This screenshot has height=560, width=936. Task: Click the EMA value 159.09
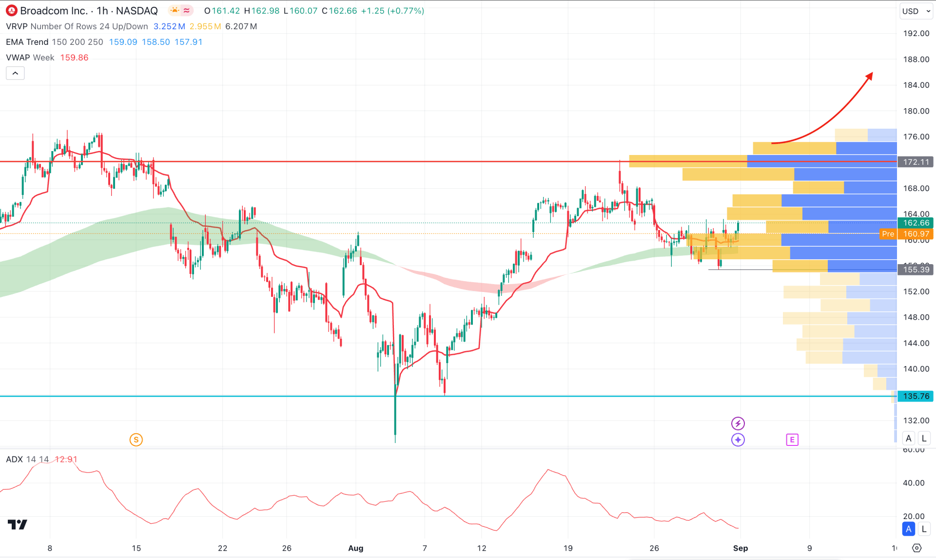[123, 42]
